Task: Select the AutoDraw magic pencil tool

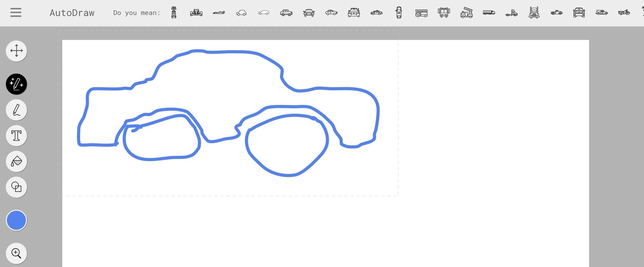Action: click(x=16, y=84)
